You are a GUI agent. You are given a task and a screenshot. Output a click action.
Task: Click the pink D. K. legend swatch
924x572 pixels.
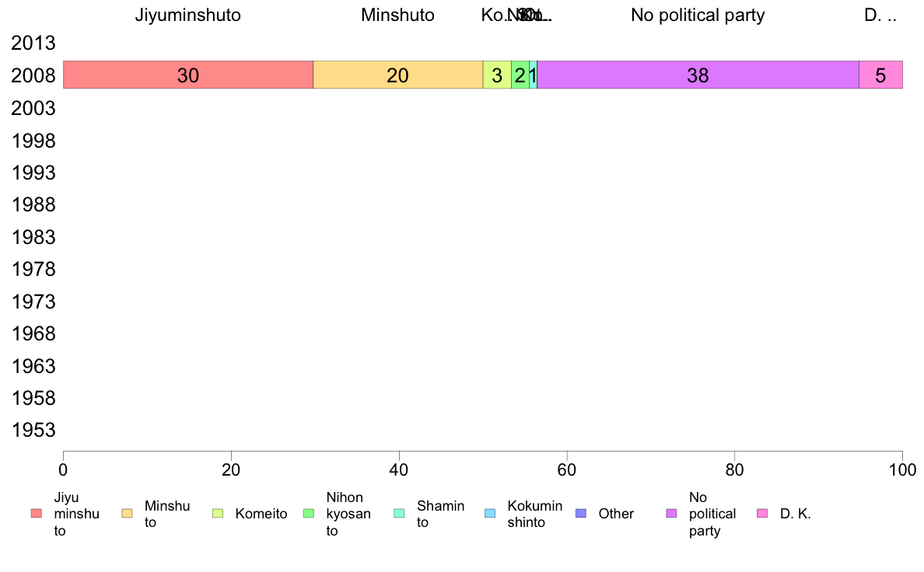click(762, 514)
